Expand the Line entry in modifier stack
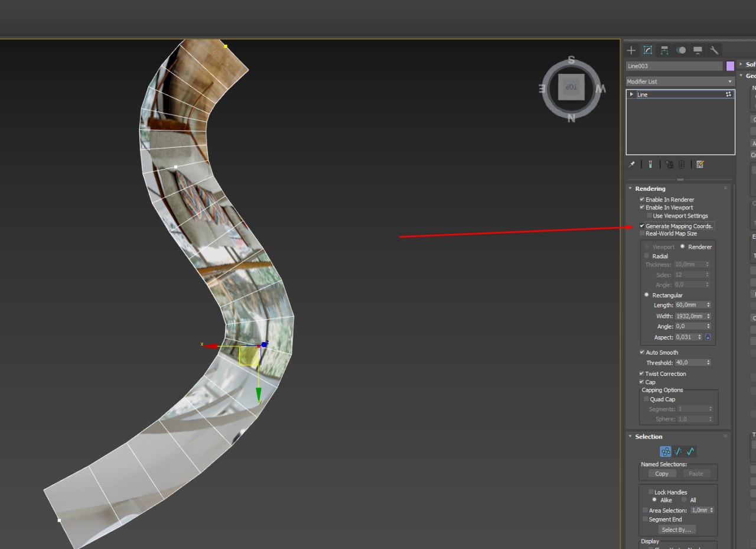The image size is (756, 549). 632,95
